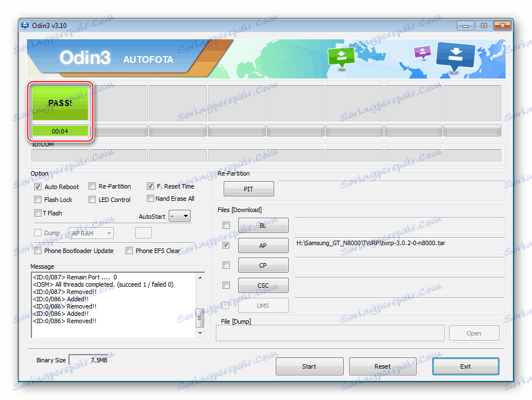Click the Exit button
532x400 pixels.
click(x=465, y=366)
